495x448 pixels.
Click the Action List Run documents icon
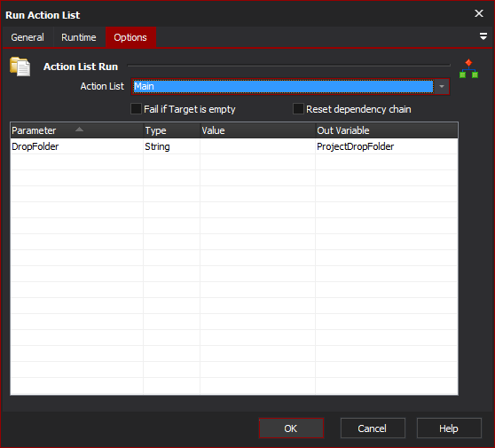[x=20, y=67]
